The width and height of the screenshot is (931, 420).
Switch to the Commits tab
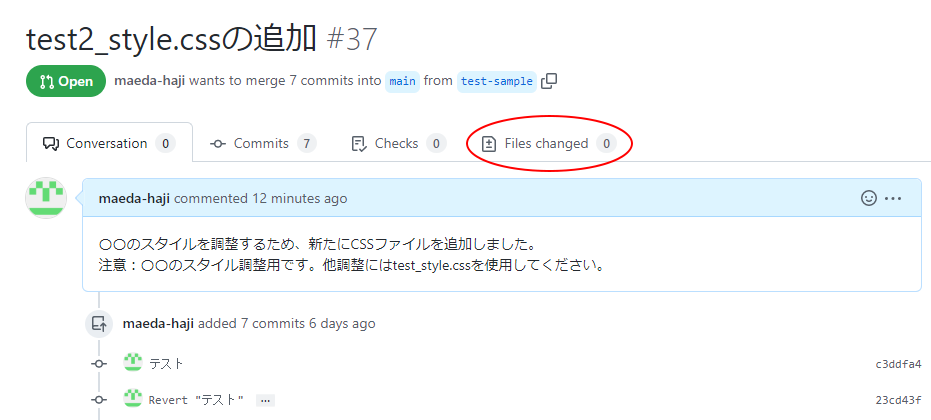click(263, 143)
